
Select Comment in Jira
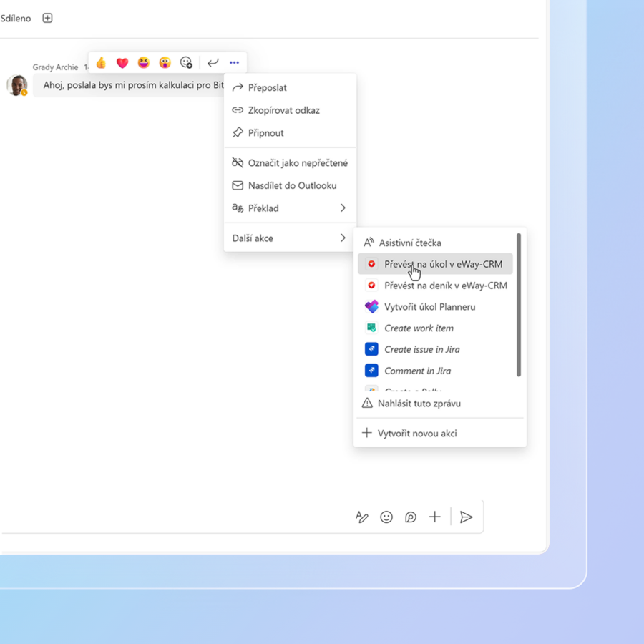click(435, 371)
